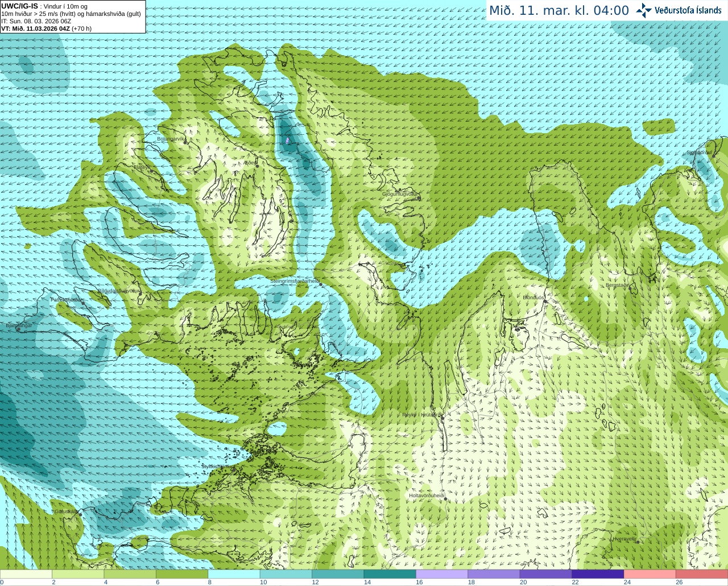
Task: Click the number 10 on the wind scale
Action: [x=263, y=582]
